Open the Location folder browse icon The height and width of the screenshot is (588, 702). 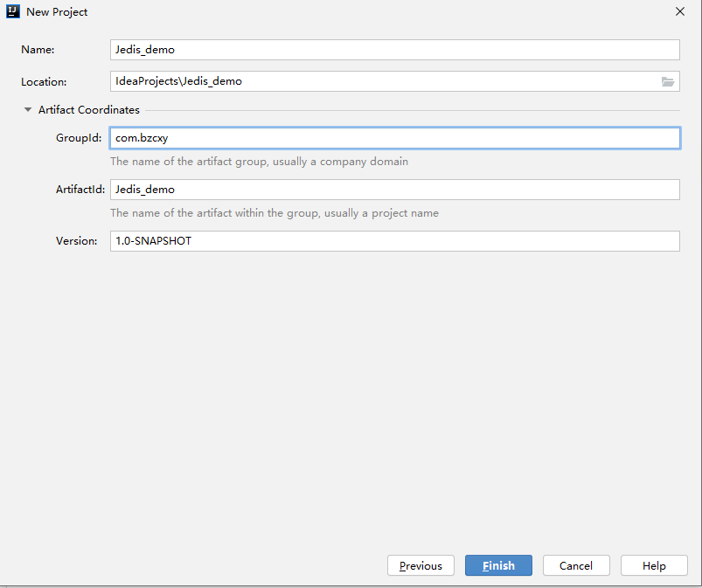click(x=668, y=81)
